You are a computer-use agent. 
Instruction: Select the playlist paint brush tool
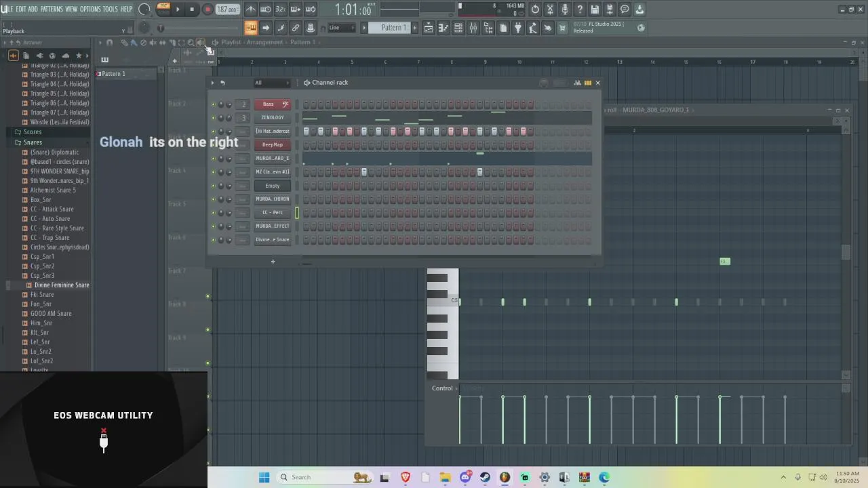(134, 43)
